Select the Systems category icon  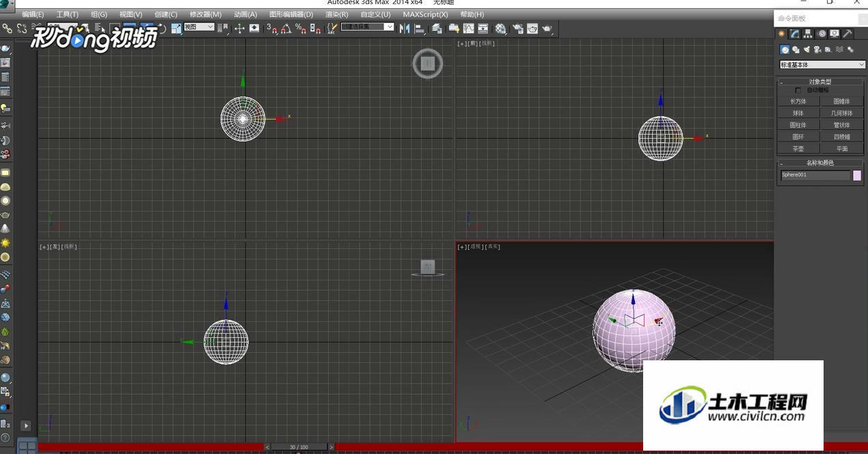[x=850, y=49]
